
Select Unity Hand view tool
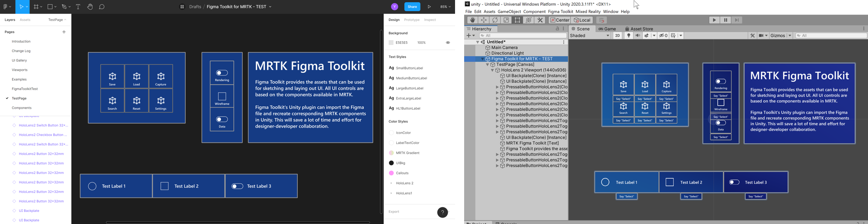click(x=472, y=20)
